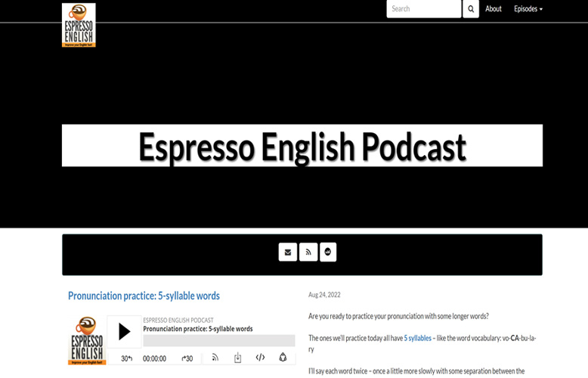Click the Espresso English Podcast banner
Image resolution: width=588 pixels, height=378 pixels.
(302, 146)
